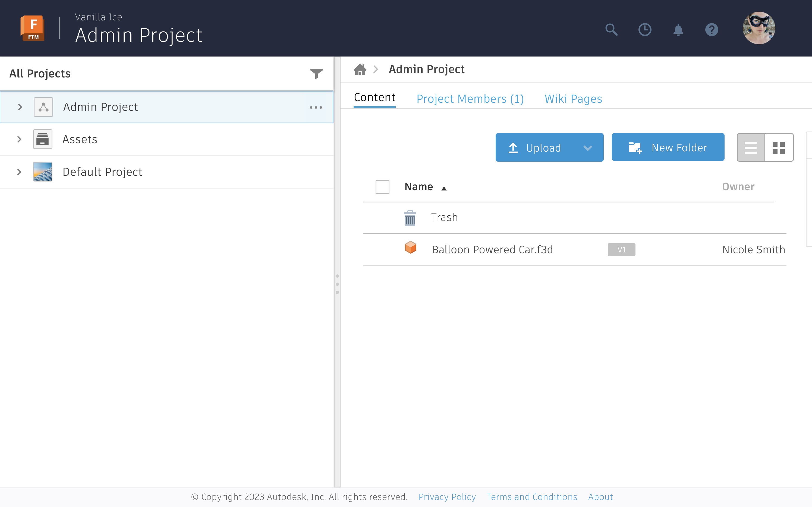Open the user profile avatar
Screen dimensions: 812x507
(759, 28)
